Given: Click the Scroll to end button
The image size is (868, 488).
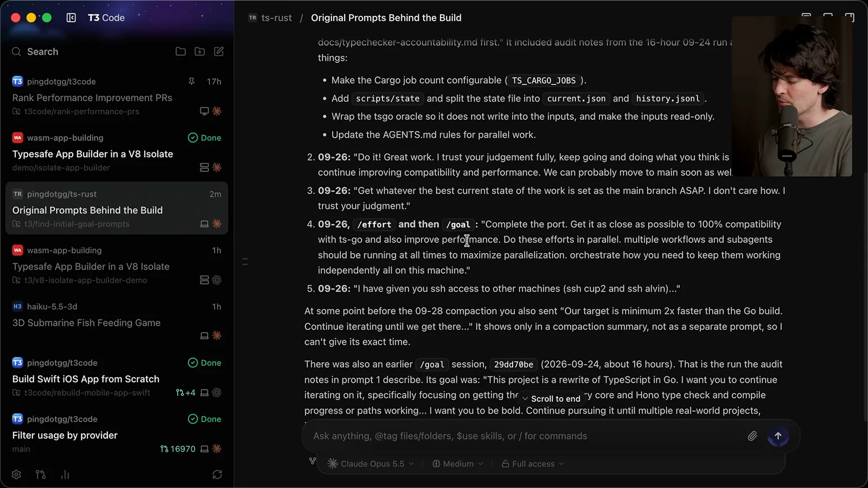Looking at the screenshot, I should [x=551, y=399].
